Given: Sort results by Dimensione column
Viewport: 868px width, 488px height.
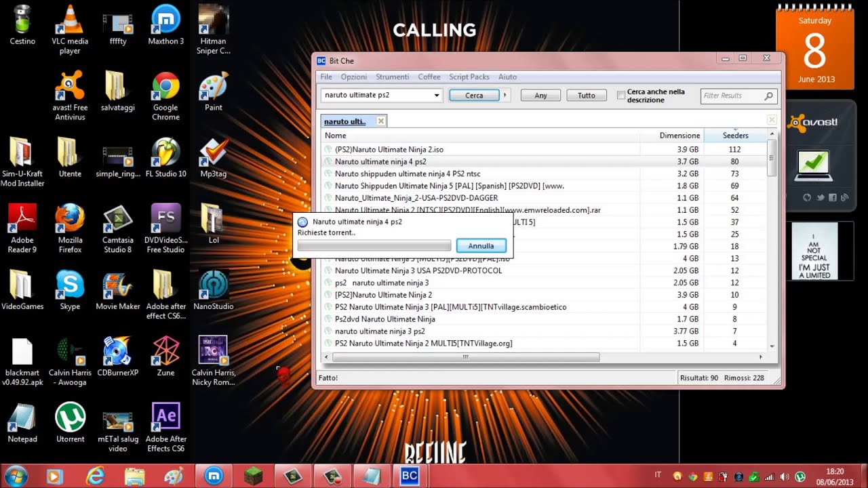Looking at the screenshot, I should click(x=672, y=136).
